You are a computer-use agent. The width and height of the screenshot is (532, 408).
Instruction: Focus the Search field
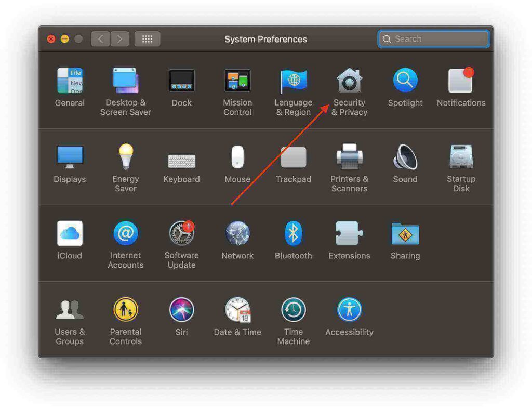click(x=434, y=39)
